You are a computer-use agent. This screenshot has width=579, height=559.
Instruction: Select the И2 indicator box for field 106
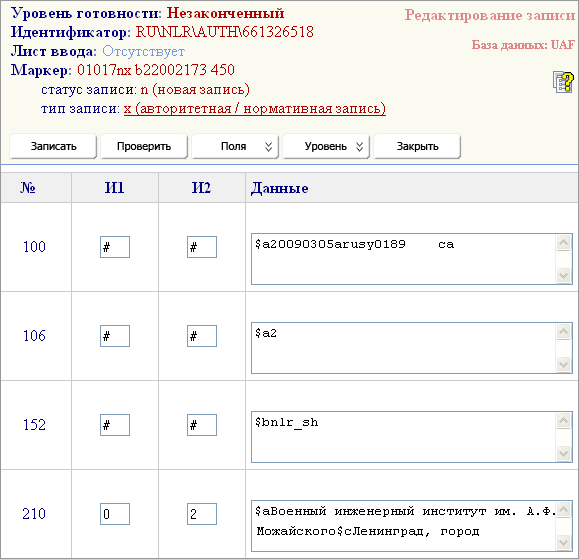pos(202,336)
